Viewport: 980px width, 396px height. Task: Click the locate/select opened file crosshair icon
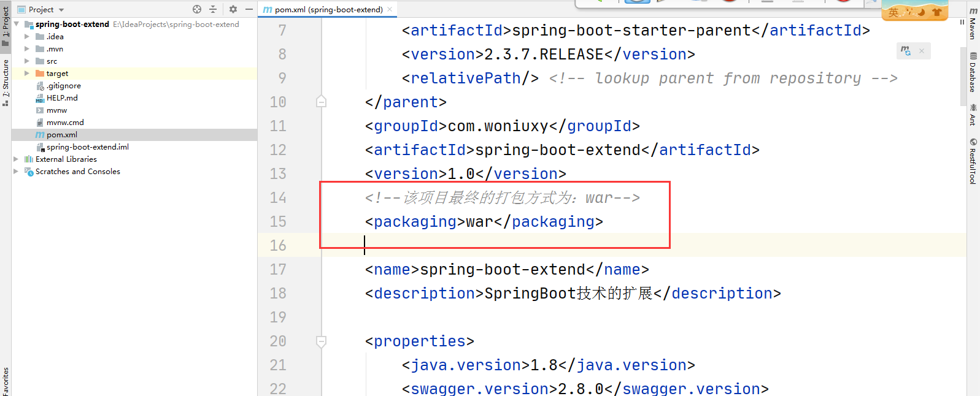(x=197, y=9)
